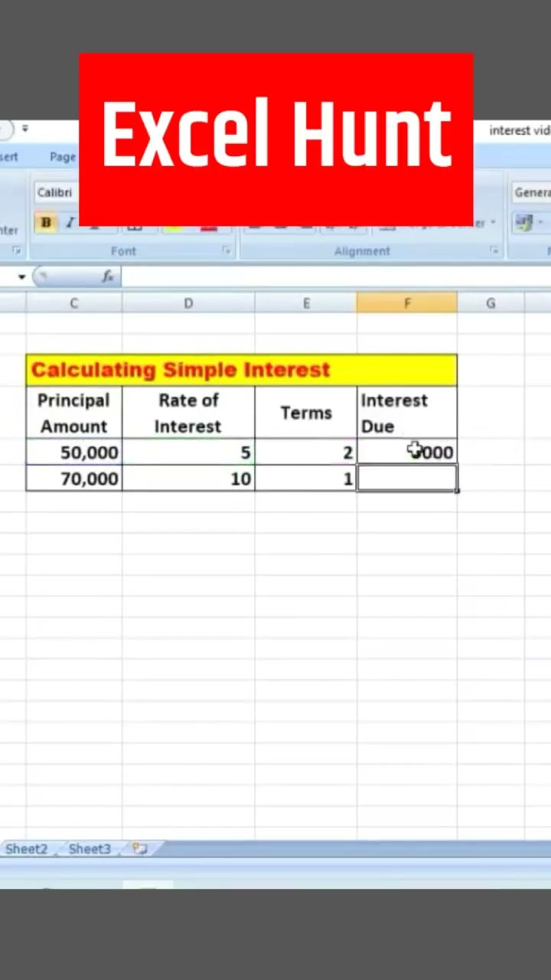Select the 'Calculating Simple Interest' title cell
The image size is (551, 980).
coord(242,370)
